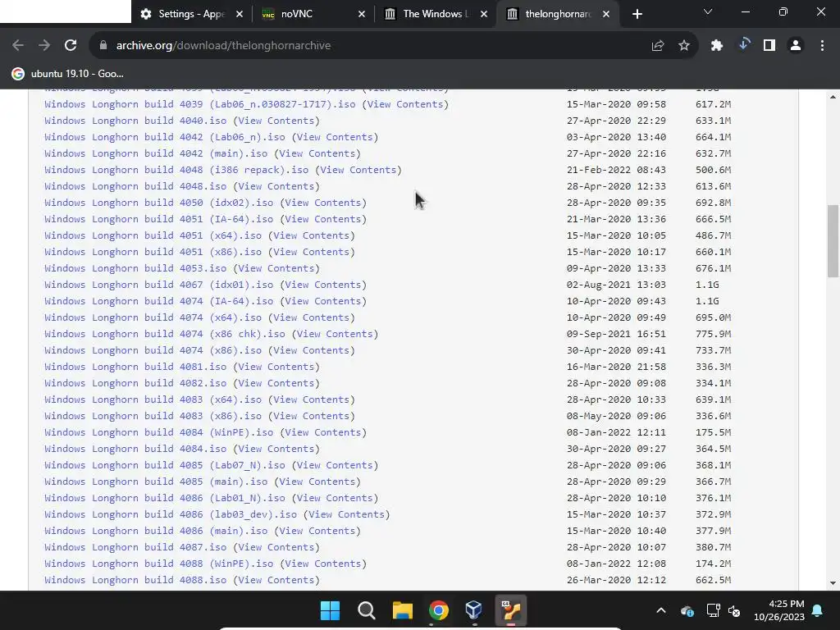Click scrollbar down arrow
Viewport: 840px width, 630px height.
[x=833, y=583]
